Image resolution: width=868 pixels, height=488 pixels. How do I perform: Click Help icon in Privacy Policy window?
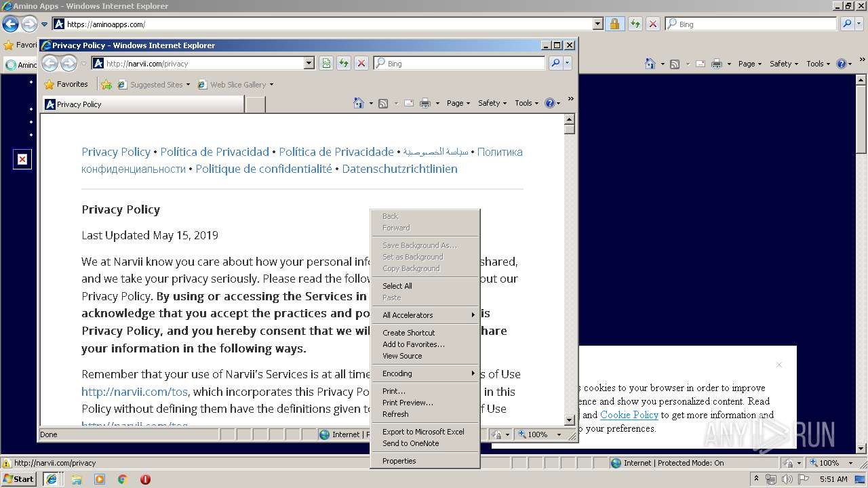click(550, 103)
